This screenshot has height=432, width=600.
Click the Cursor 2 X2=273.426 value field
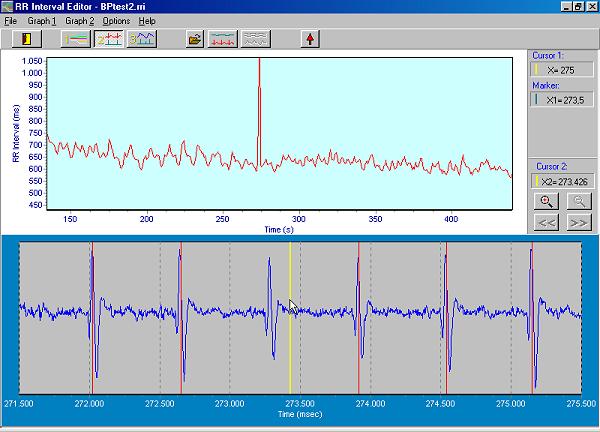click(561, 183)
